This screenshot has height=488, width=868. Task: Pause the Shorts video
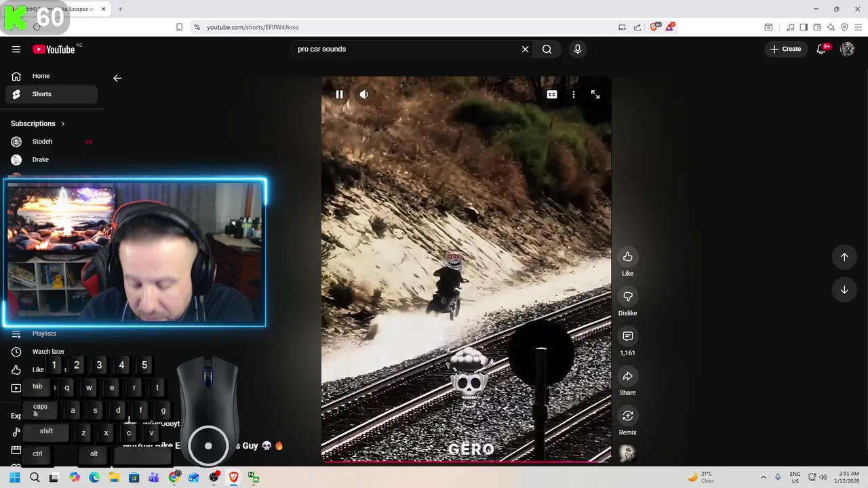339,95
